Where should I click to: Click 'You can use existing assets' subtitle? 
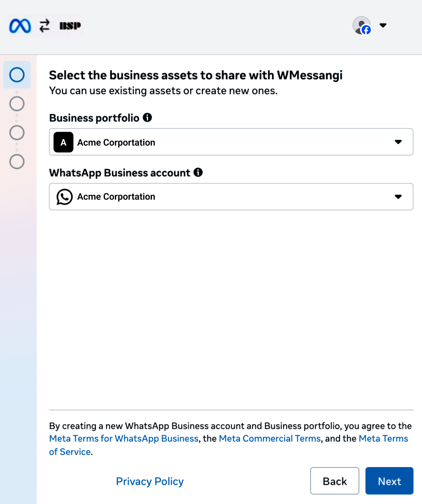coord(164,91)
